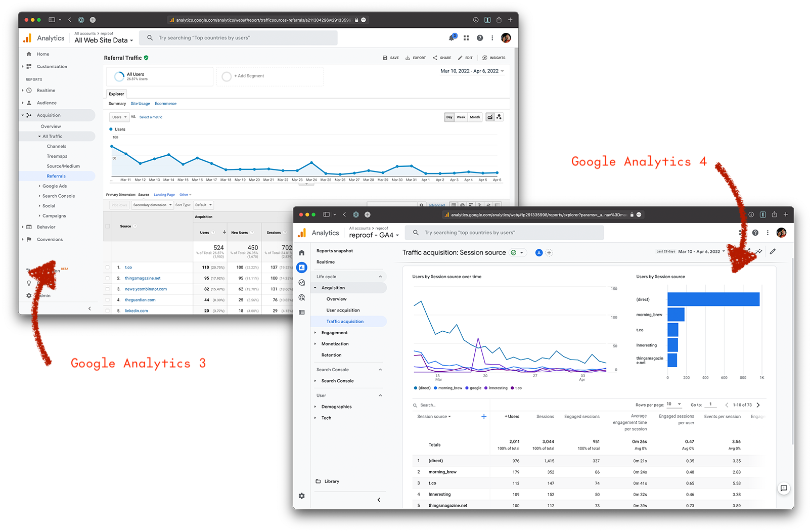Image resolution: width=810 pixels, height=532 pixels.
Task: Open the Secondary dimension dropdown
Action: 152,205
